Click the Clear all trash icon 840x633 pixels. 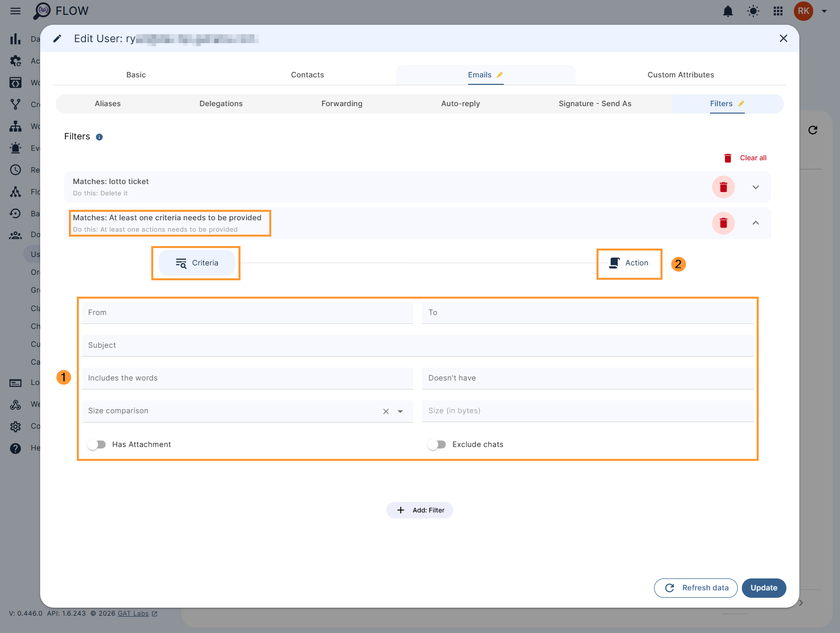click(728, 158)
